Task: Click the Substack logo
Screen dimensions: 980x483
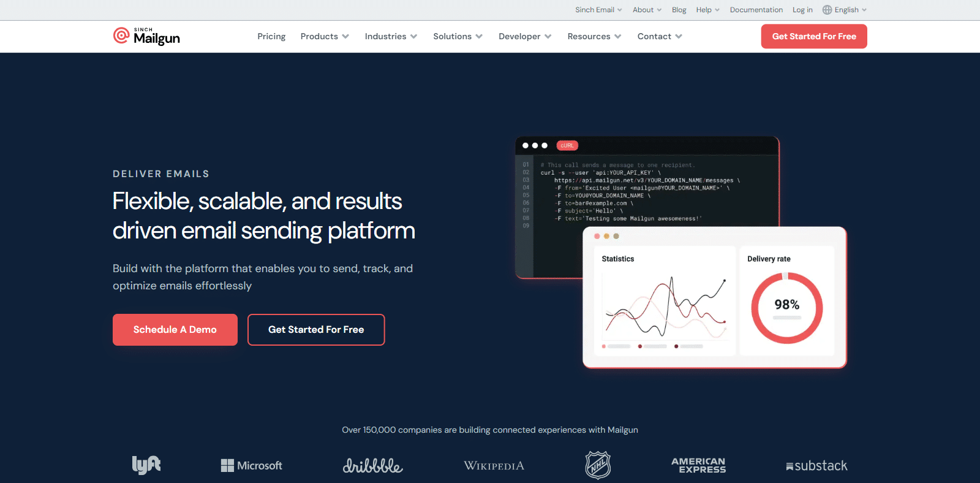Action: [x=816, y=466]
